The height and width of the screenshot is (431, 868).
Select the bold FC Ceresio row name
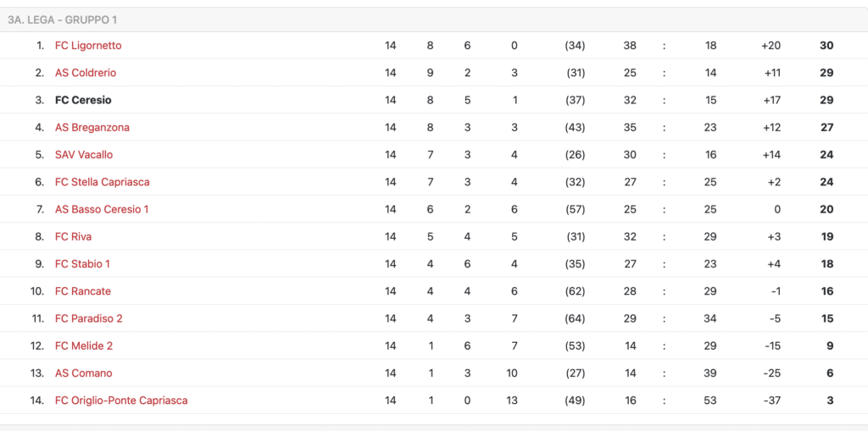click(83, 100)
